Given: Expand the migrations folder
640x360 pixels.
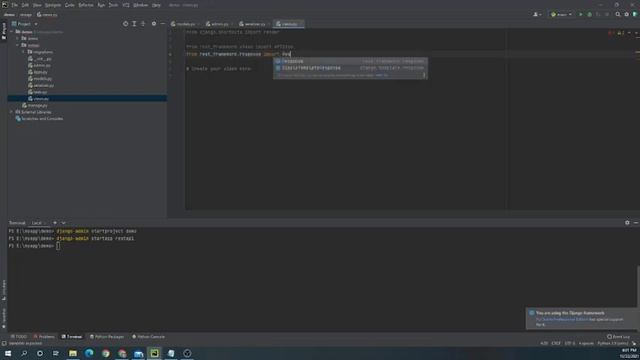Looking at the screenshot, I should coord(24,52).
